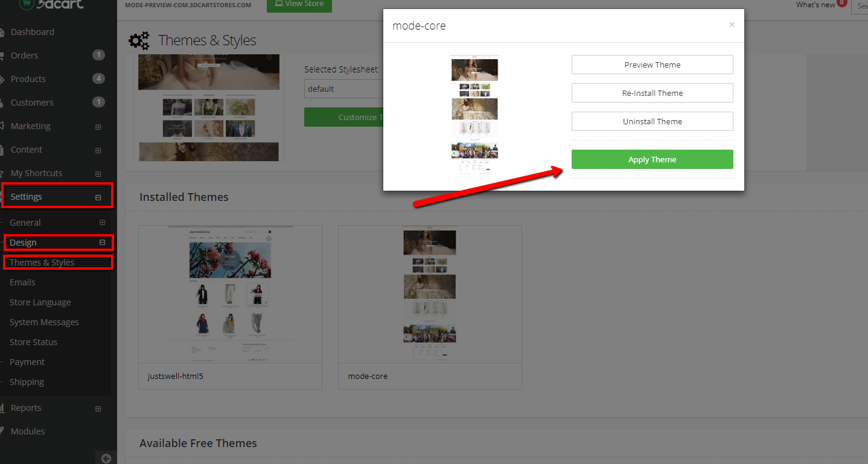Screen dimensions: 868x464
Task: Collapse the Settings section
Action: coord(98,197)
